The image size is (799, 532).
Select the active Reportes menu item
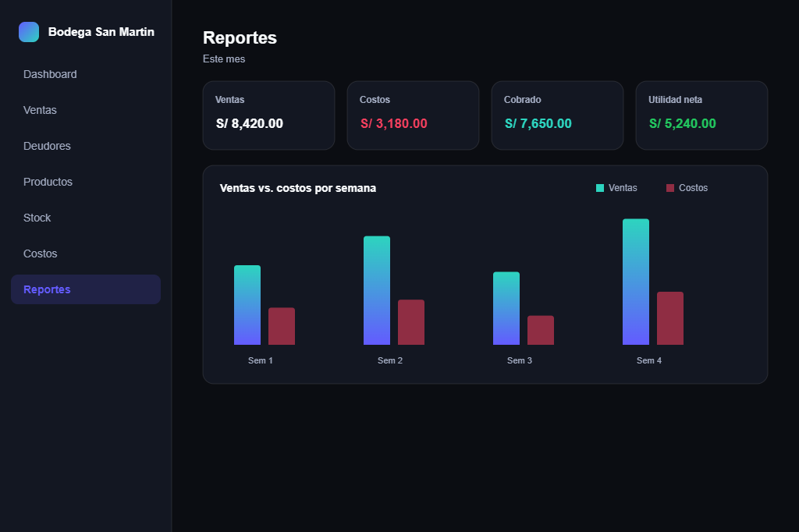coord(86,289)
